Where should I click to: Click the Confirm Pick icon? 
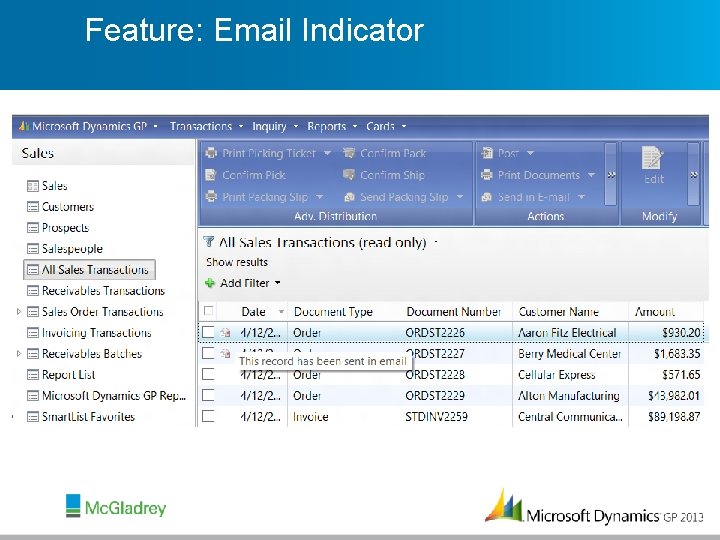point(211,175)
